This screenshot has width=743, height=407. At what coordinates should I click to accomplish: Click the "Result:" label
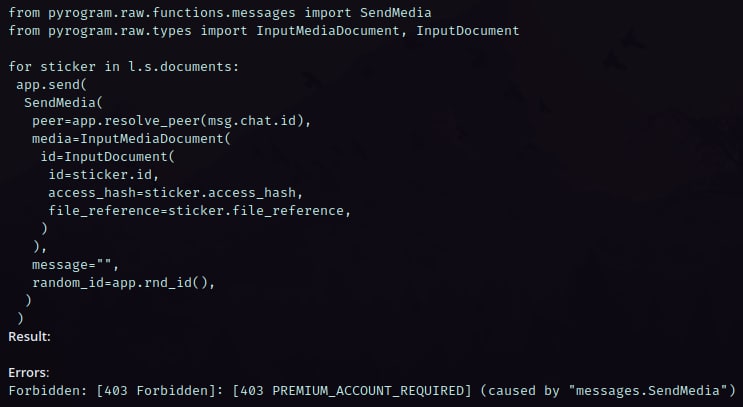(30, 337)
